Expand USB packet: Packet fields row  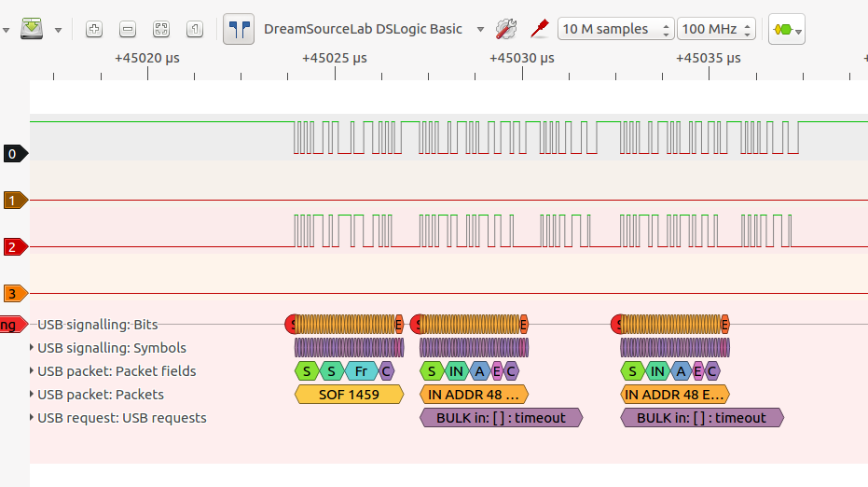[x=32, y=370]
